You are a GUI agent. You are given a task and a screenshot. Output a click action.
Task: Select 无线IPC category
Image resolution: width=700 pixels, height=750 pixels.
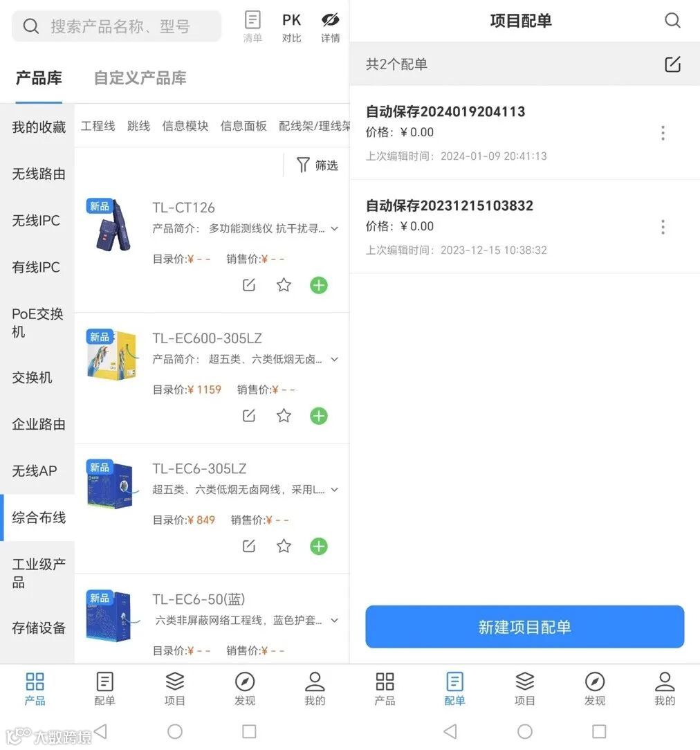tap(37, 221)
